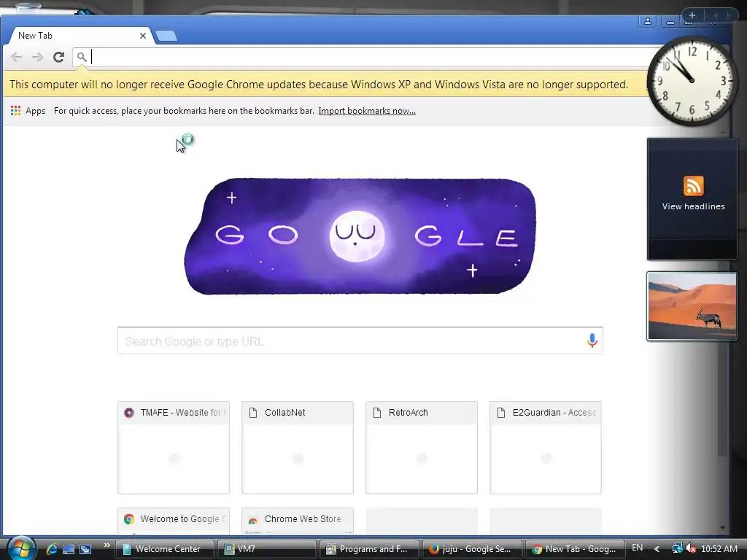The height and width of the screenshot is (560, 747).
Task: Click the omnibox magnifier icon
Action: point(82,57)
